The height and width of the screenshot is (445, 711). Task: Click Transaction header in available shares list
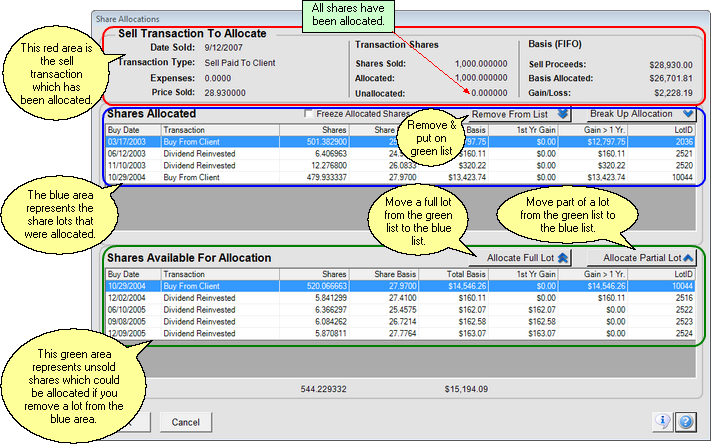coord(220,274)
